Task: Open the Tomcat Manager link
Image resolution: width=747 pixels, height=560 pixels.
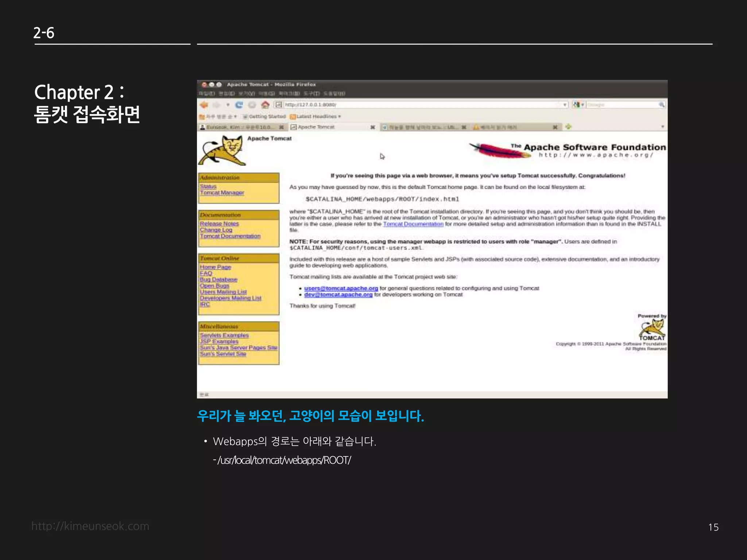Action: [222, 192]
